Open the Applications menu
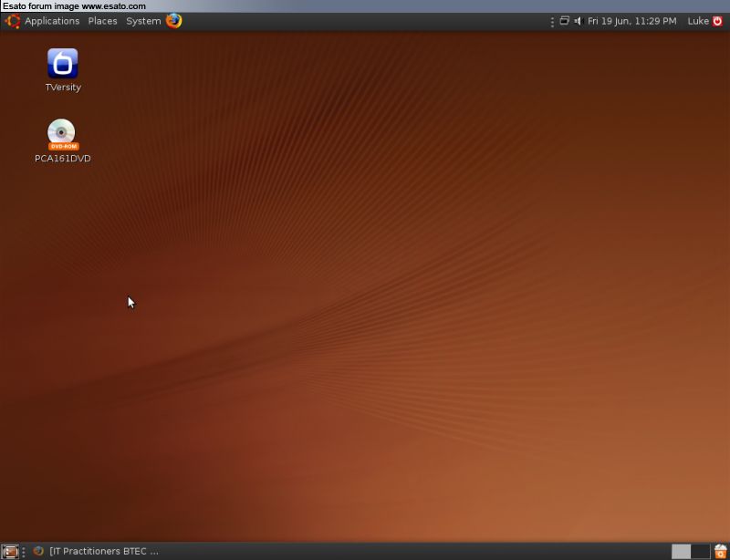Viewport: 730px width, 560px height. pyautogui.click(x=52, y=21)
